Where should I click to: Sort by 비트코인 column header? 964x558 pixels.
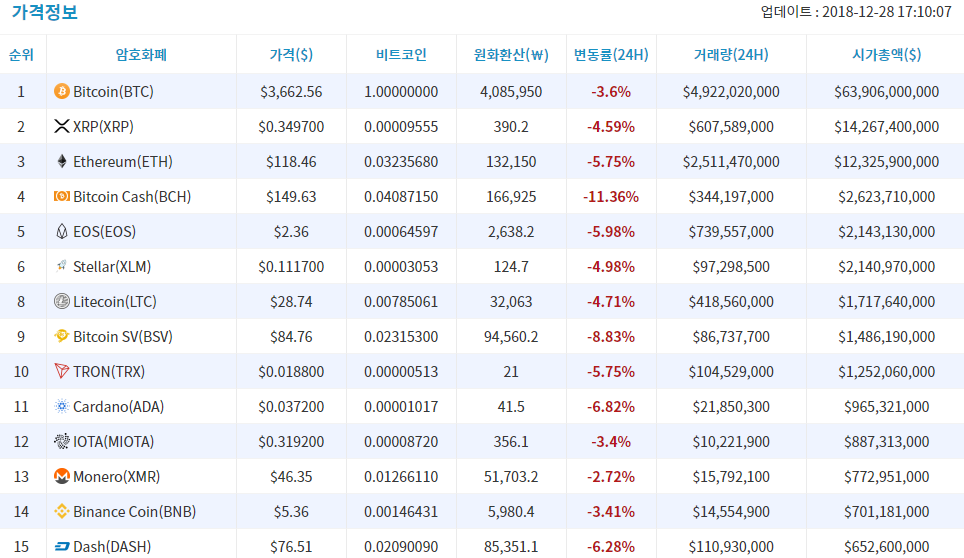[x=401, y=55]
